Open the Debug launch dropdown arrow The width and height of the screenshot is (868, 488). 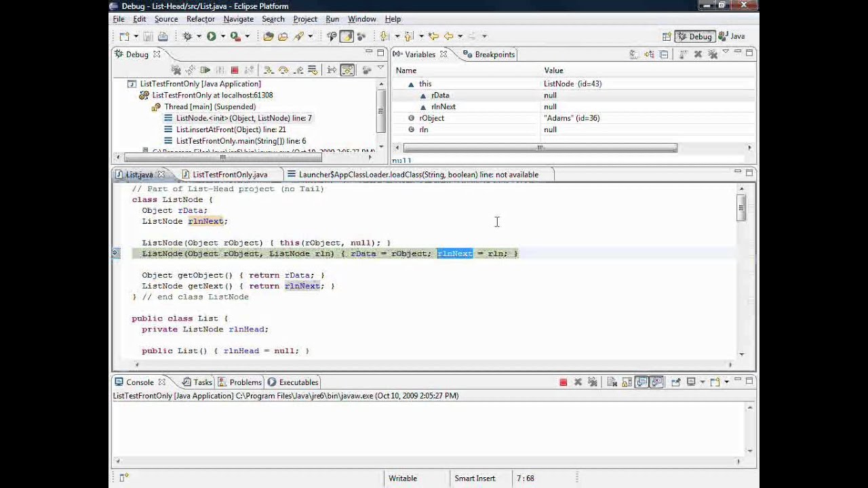pyautogui.click(x=199, y=36)
